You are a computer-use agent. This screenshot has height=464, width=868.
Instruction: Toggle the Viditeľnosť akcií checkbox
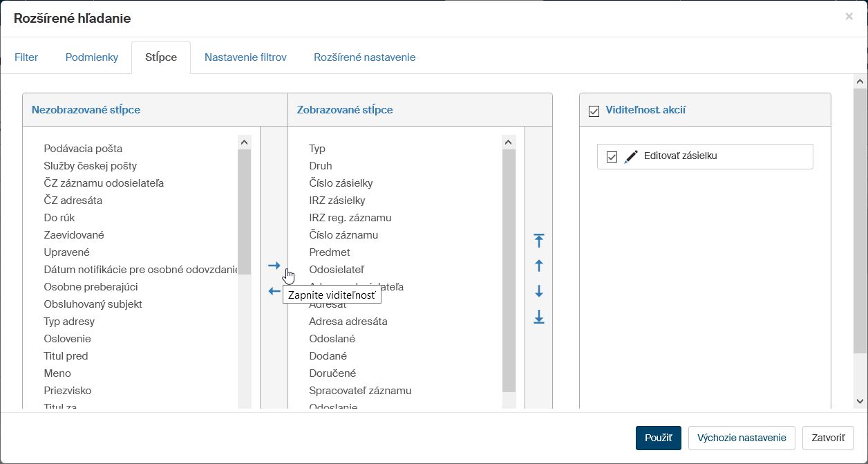[593, 111]
